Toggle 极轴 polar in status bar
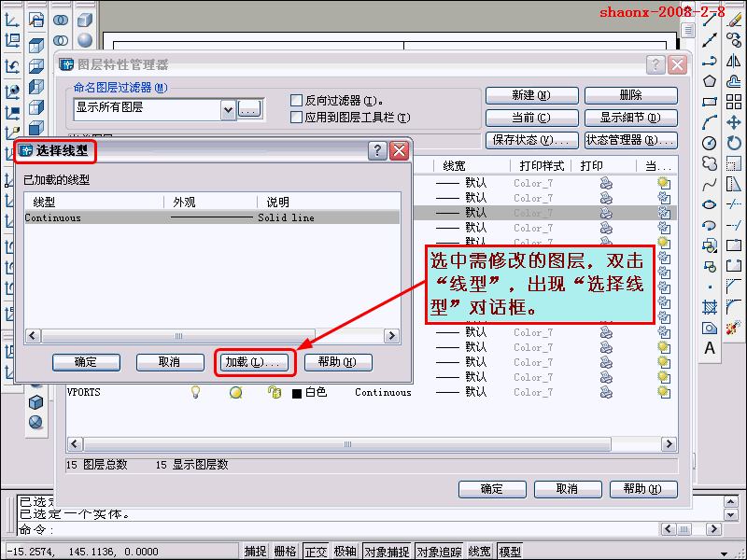Viewport: 747px width, 560px height. point(345,552)
